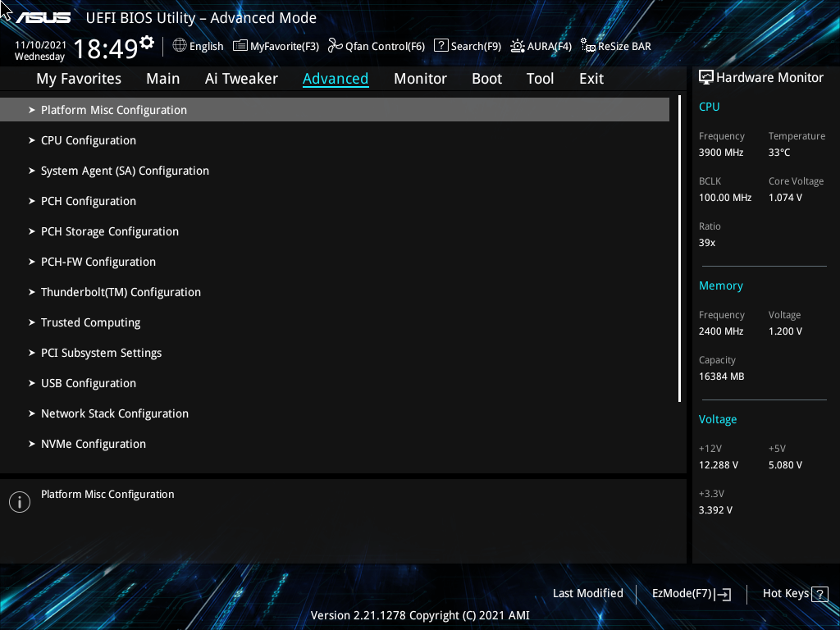Open Search(F9) label
Screen dimensions: 840x630
tap(476, 47)
